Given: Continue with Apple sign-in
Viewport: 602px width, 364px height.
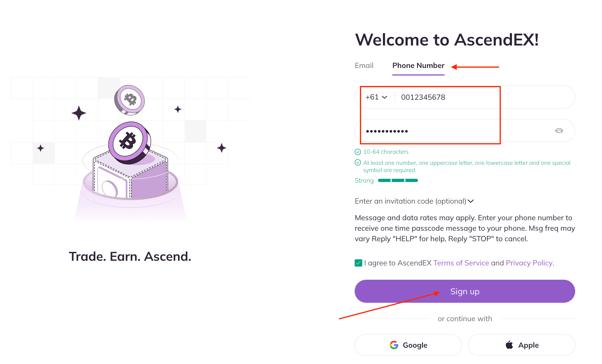Looking at the screenshot, I should [x=521, y=345].
